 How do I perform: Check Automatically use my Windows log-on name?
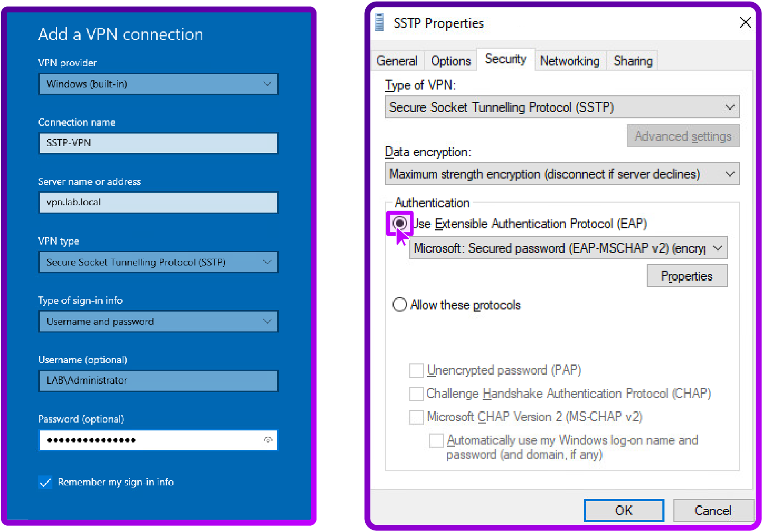436,440
